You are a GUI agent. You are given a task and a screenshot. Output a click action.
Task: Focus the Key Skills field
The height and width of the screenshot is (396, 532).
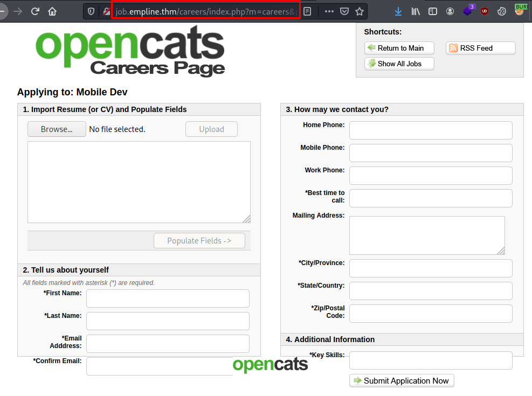(431, 360)
